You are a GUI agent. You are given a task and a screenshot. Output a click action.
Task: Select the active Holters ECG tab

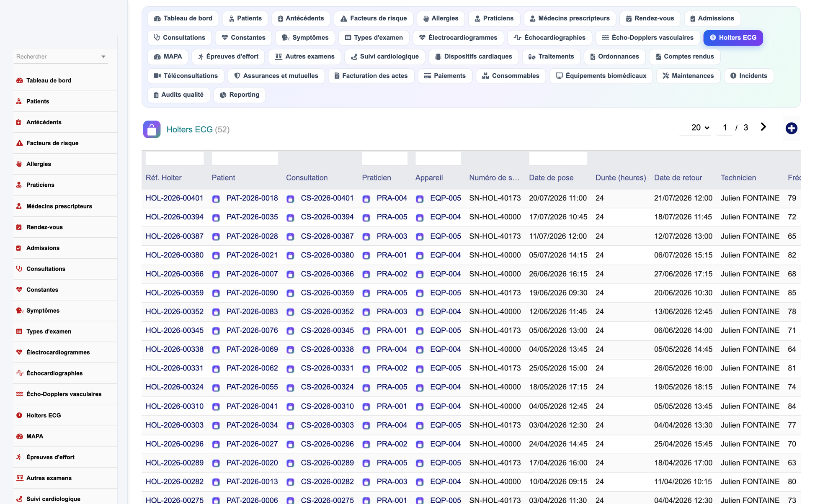click(733, 38)
